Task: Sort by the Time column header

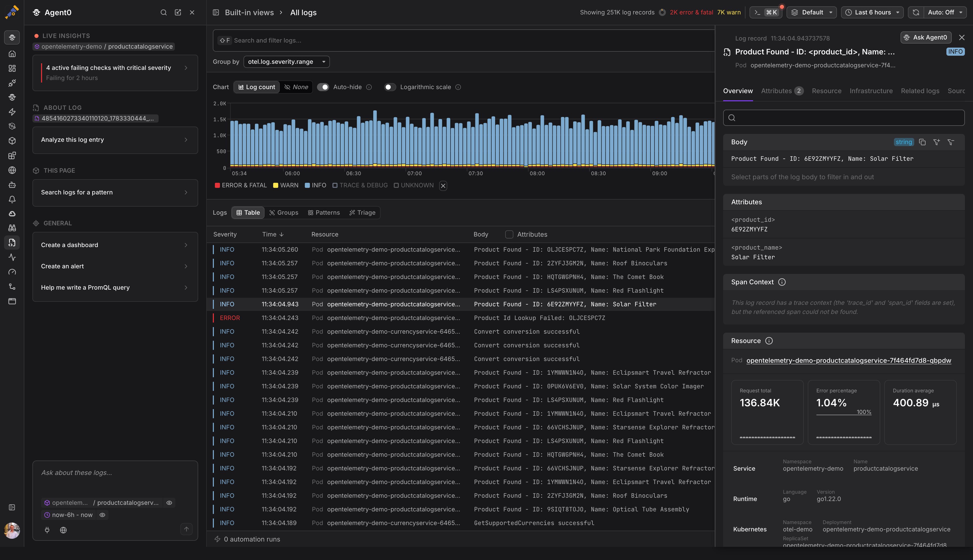Action: [x=273, y=234]
